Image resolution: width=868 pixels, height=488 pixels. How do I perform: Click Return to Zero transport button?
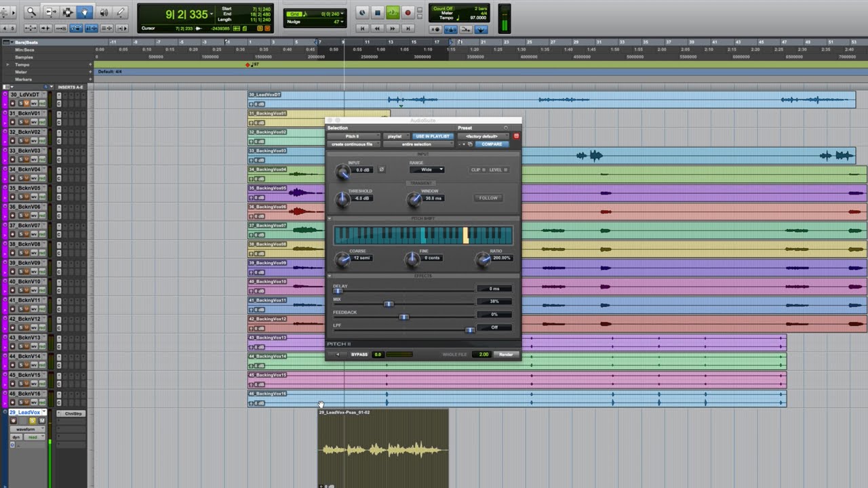point(362,28)
